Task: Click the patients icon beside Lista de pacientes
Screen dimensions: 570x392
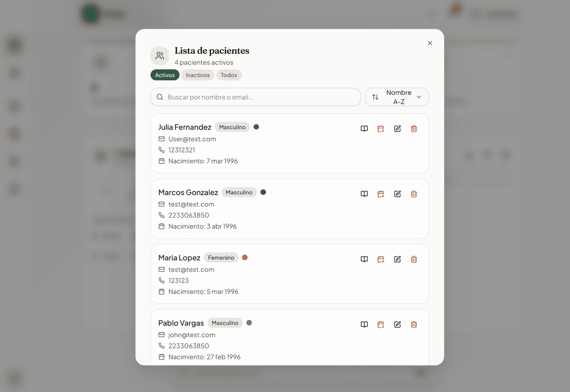Action: click(x=160, y=55)
